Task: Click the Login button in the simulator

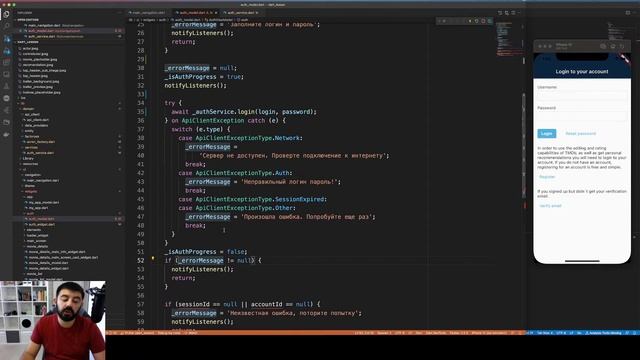Action: (547, 133)
